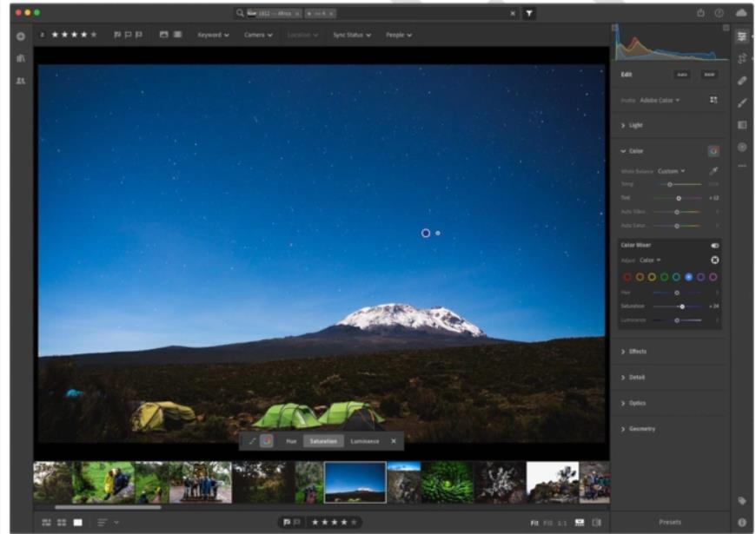Open the Keywords tag icon

tap(742, 501)
